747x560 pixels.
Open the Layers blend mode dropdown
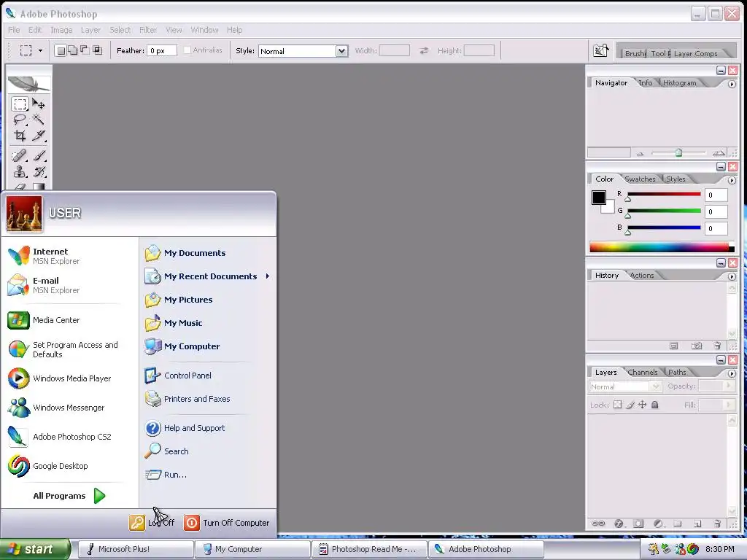coord(625,386)
